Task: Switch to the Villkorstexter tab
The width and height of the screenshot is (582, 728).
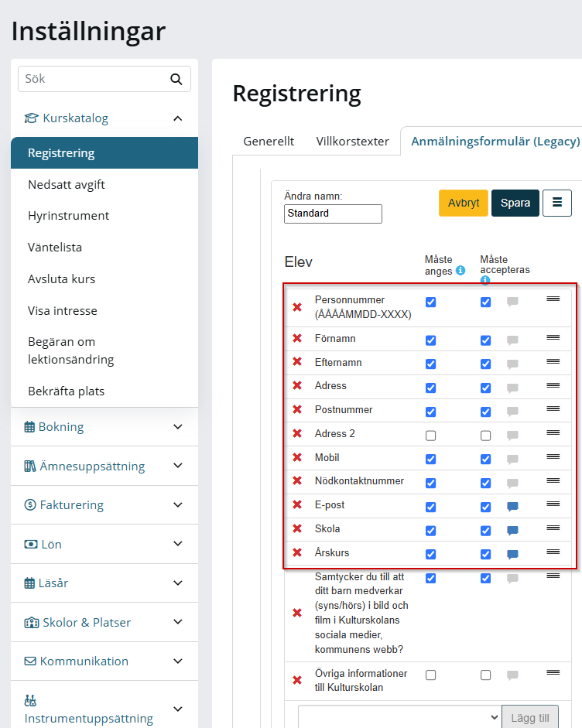Action: click(x=353, y=141)
